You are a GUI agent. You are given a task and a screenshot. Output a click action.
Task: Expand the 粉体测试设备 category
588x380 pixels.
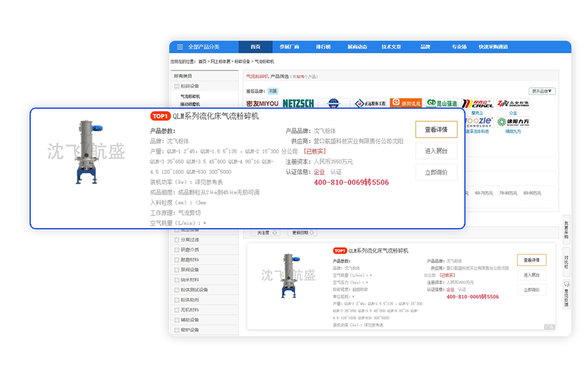177,290
